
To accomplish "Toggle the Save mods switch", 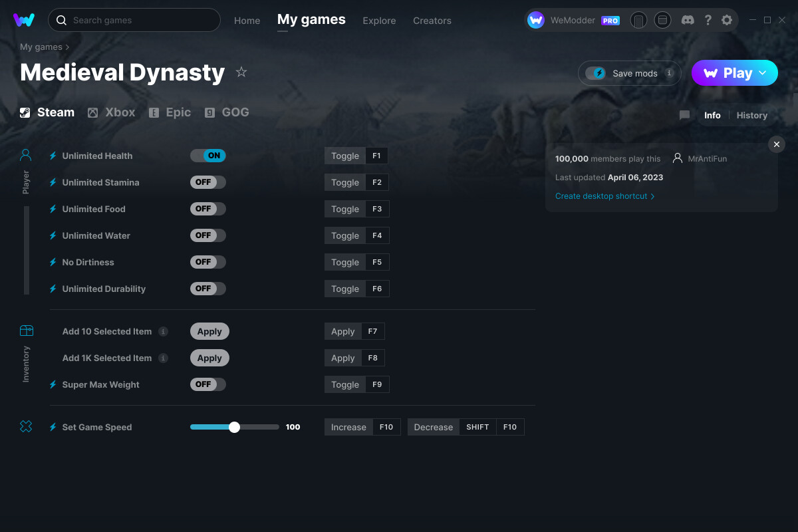I will (596, 73).
